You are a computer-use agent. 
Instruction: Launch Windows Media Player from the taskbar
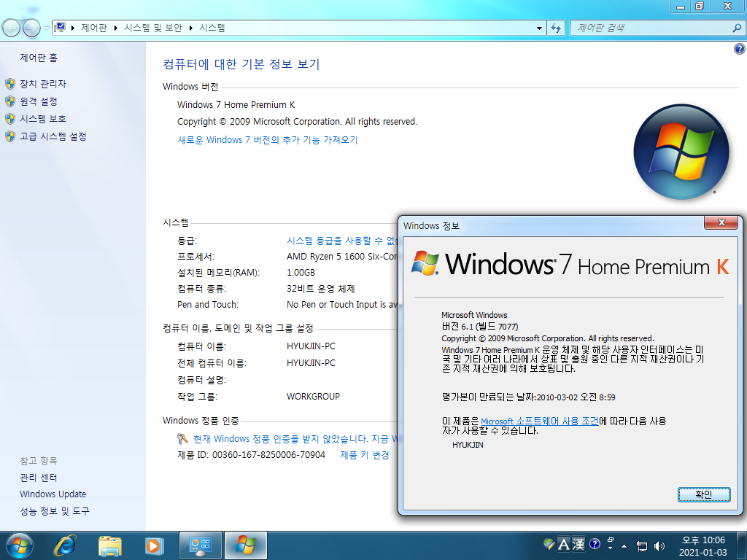(153, 545)
